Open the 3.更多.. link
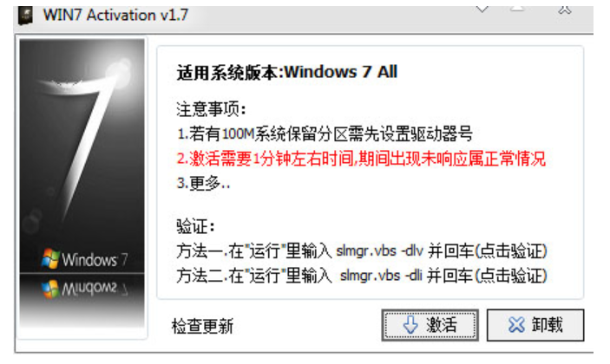 [203, 183]
